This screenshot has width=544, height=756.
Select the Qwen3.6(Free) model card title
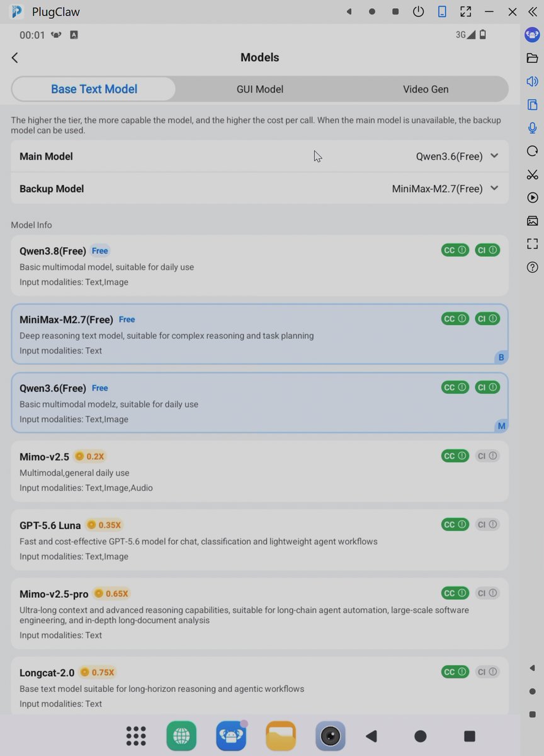52,388
